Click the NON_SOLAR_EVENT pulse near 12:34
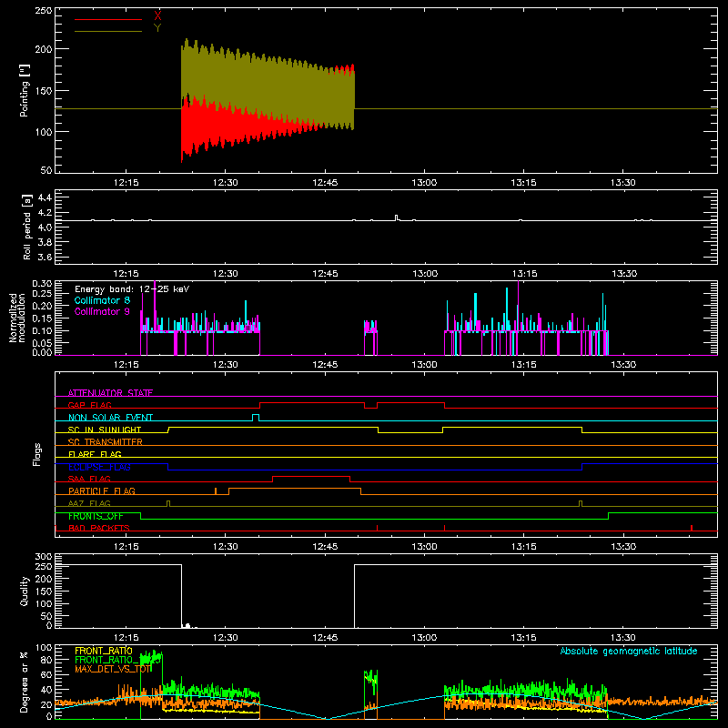 point(256,418)
